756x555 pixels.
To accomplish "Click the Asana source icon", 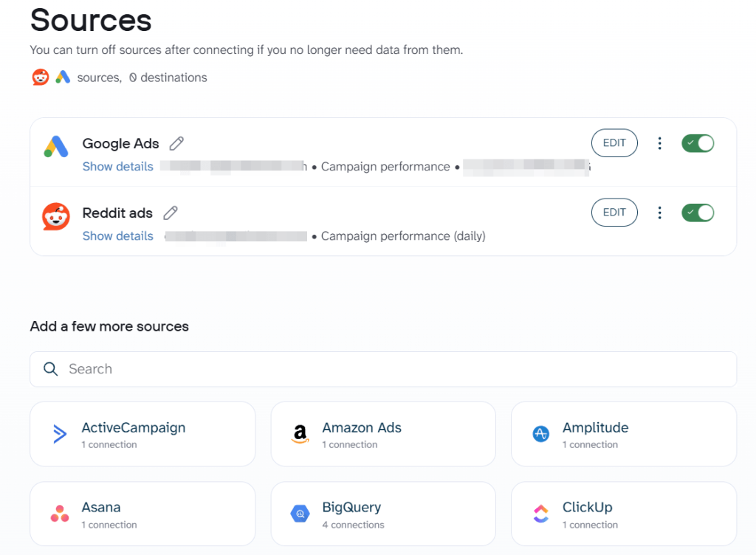I will tap(59, 514).
